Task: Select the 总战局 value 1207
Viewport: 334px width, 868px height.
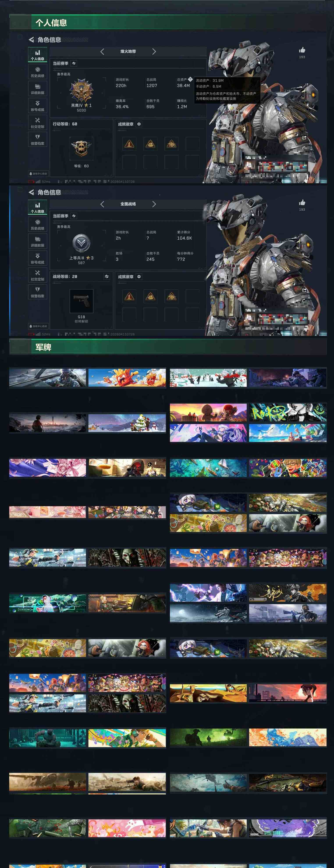Action: click(x=152, y=86)
